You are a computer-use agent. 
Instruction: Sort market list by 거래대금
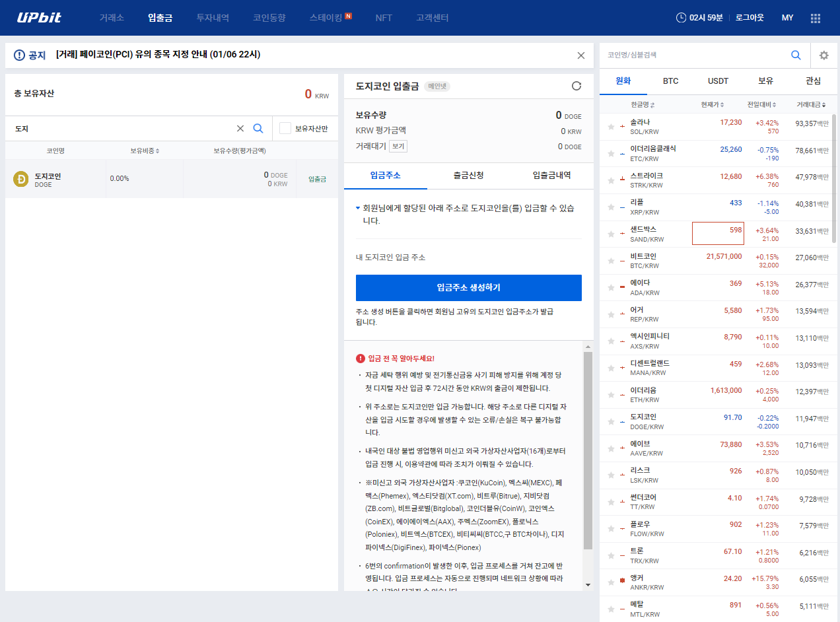[x=811, y=104]
